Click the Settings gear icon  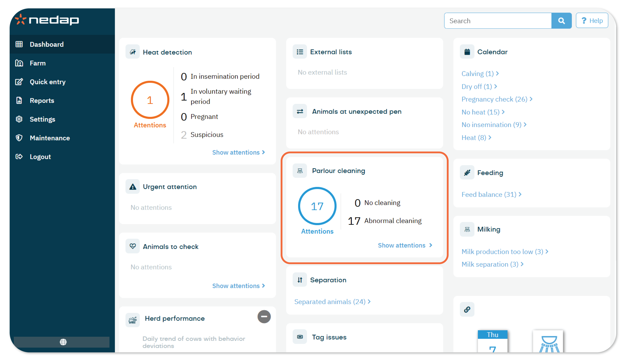click(x=19, y=119)
